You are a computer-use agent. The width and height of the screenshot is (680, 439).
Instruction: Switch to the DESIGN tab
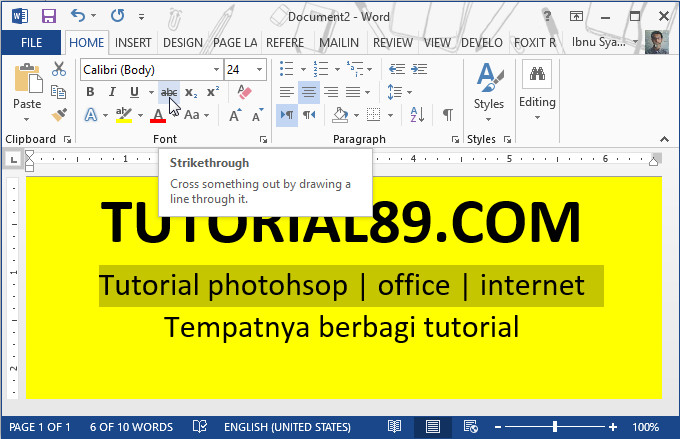(x=183, y=43)
